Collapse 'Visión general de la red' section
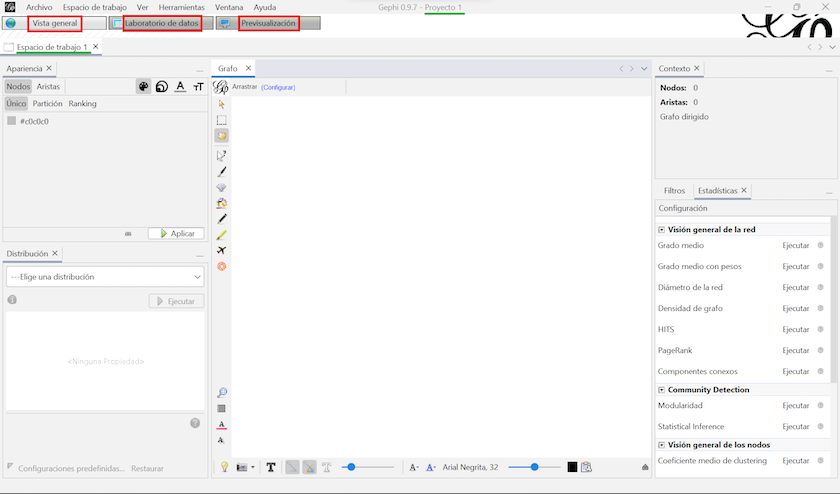This screenshot has height=494, width=840. (x=661, y=229)
